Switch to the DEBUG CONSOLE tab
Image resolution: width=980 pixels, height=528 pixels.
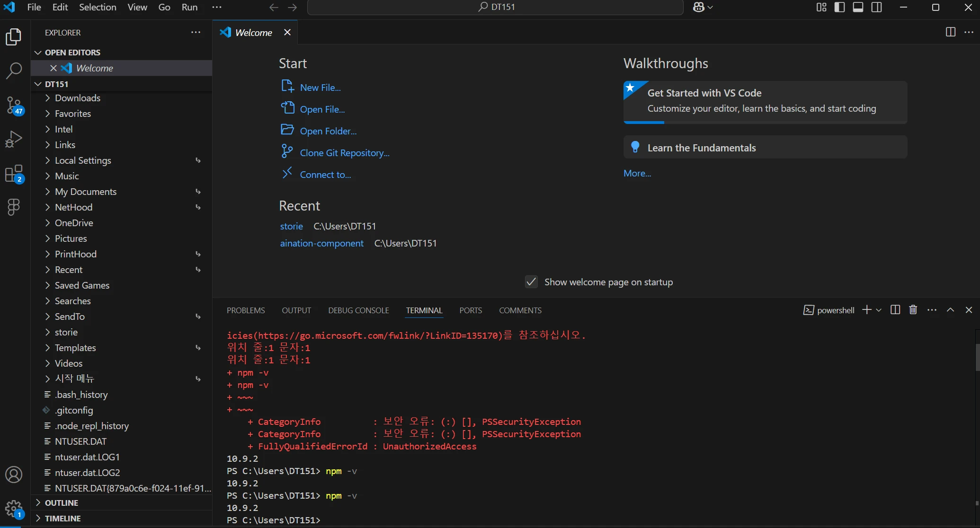[358, 310]
